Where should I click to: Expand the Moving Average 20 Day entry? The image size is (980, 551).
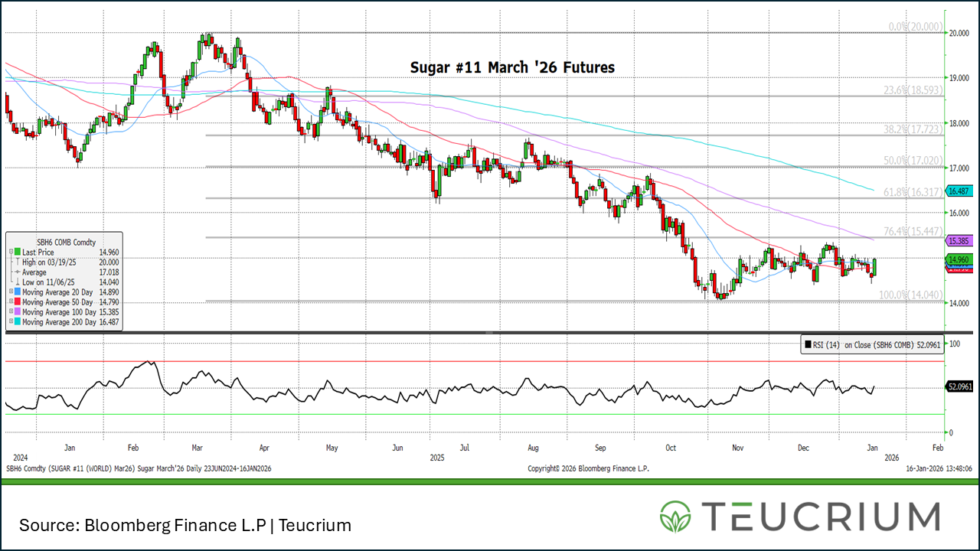pos(10,292)
